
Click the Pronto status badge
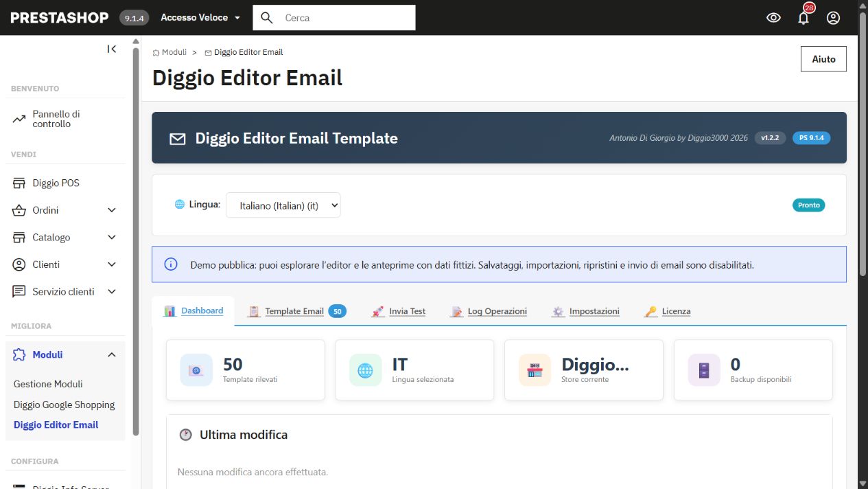[x=809, y=205]
